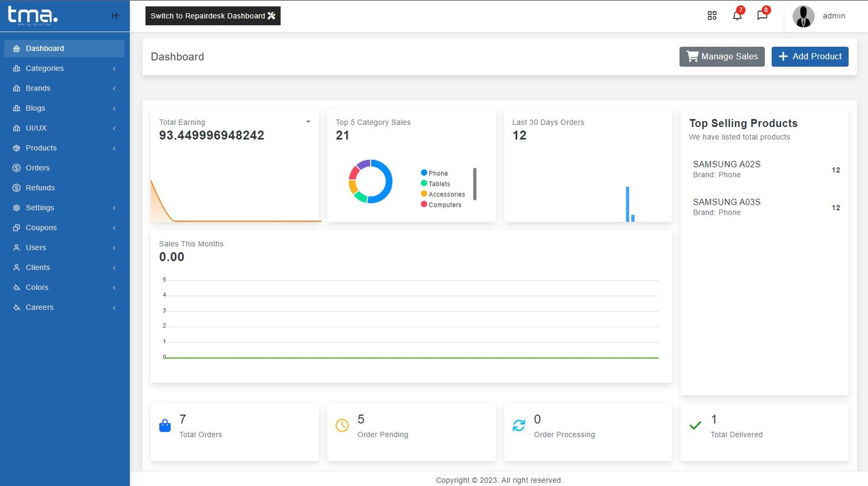This screenshot has height=486, width=868.
Task: Click the notification bell icon
Action: click(737, 16)
